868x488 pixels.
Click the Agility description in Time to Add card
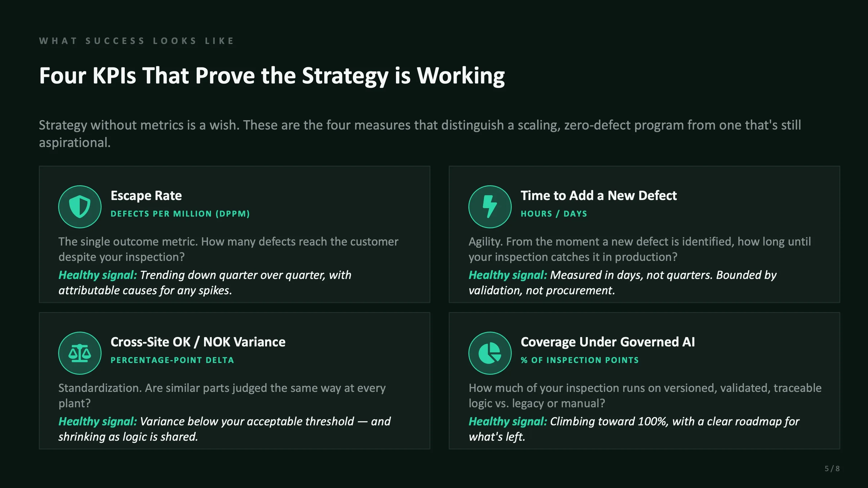[x=640, y=249]
